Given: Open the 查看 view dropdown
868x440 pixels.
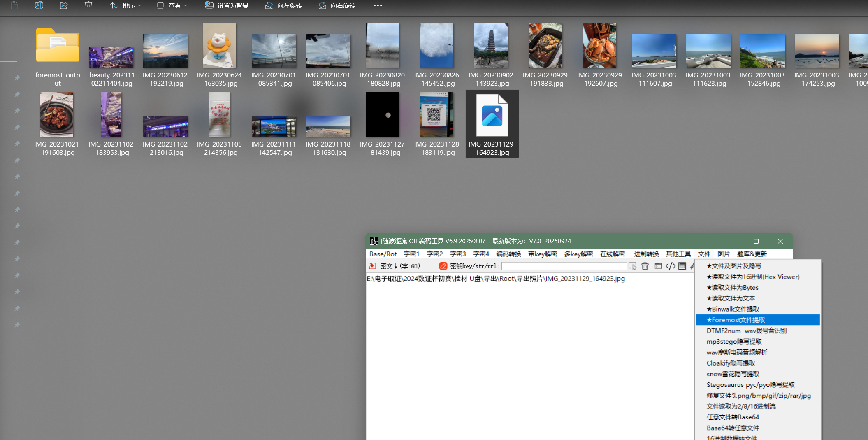Looking at the screenshot, I should pos(172,5).
